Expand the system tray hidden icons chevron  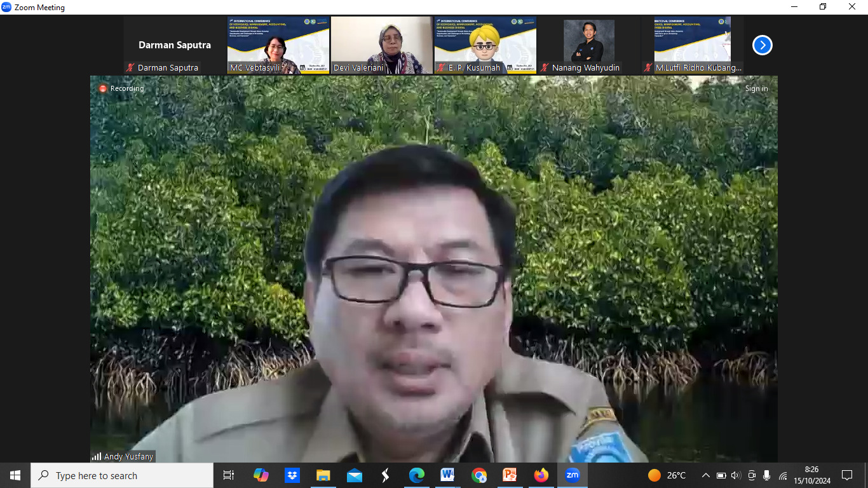point(705,475)
